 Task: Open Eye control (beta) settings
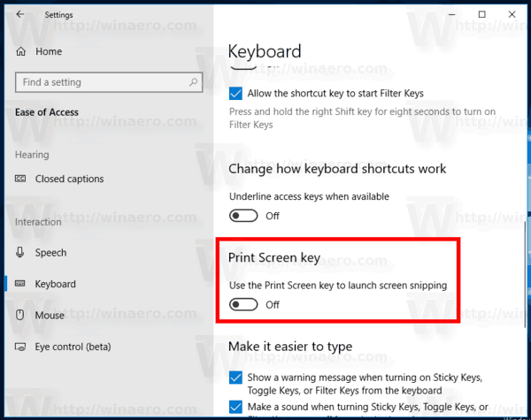tap(73, 347)
